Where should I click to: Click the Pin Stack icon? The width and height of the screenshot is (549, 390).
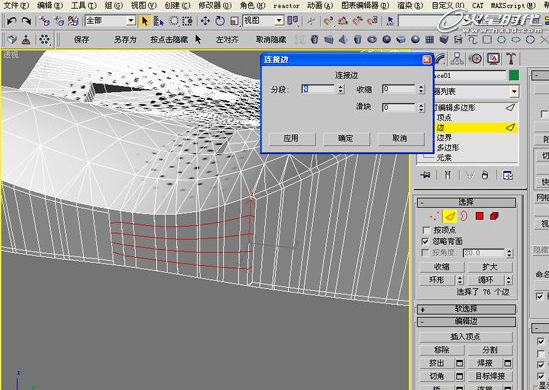[426, 175]
